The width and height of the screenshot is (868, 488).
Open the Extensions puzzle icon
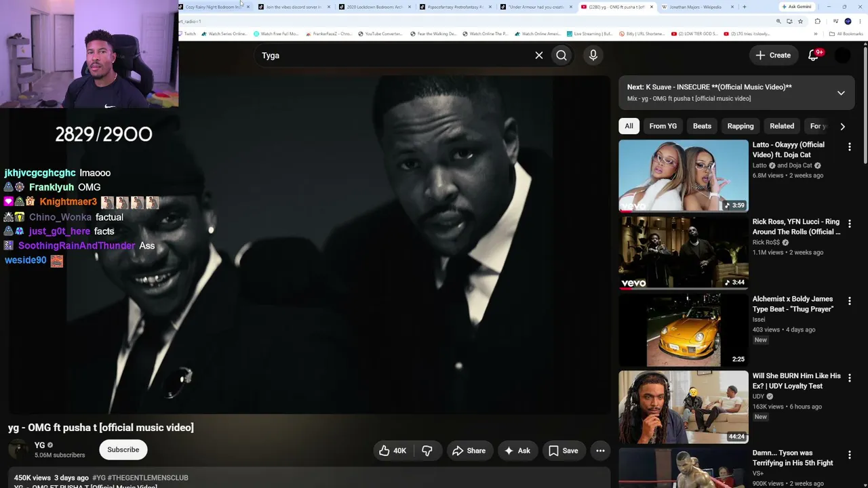tap(817, 21)
